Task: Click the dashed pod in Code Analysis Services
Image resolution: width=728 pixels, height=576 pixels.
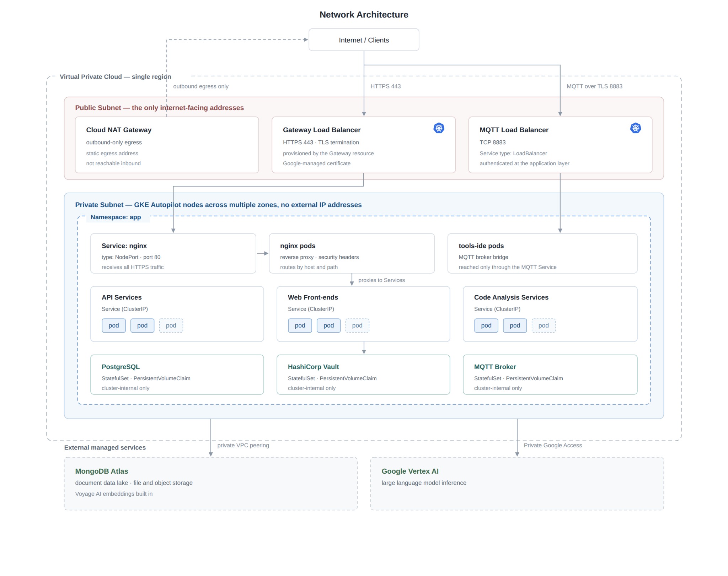Action: point(543,325)
